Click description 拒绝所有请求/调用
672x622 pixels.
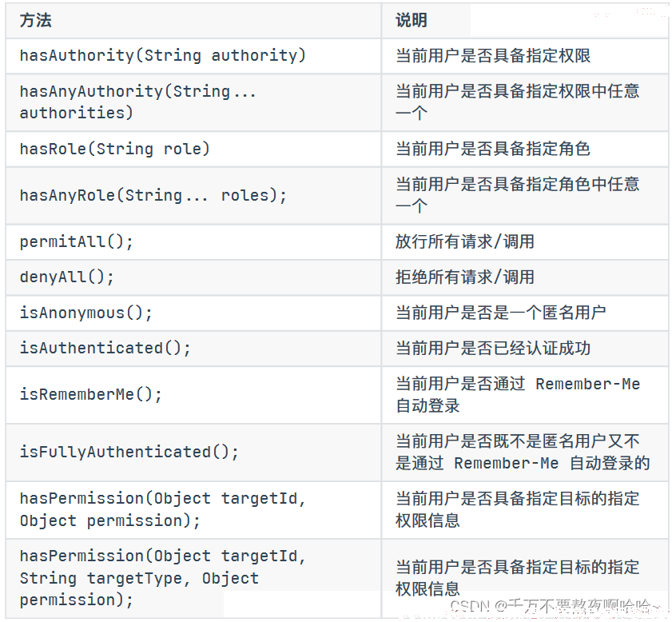464,277
